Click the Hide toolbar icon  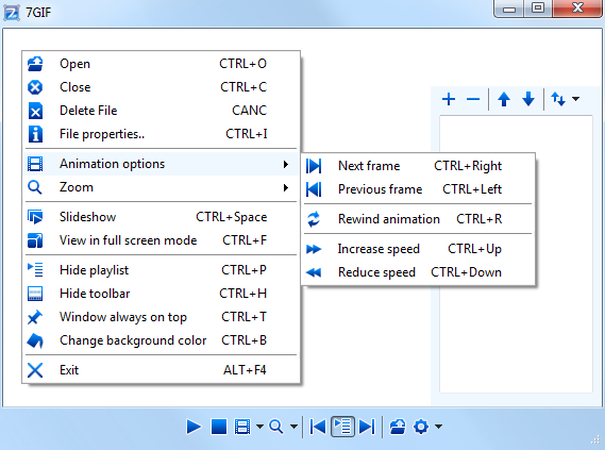click(35, 294)
